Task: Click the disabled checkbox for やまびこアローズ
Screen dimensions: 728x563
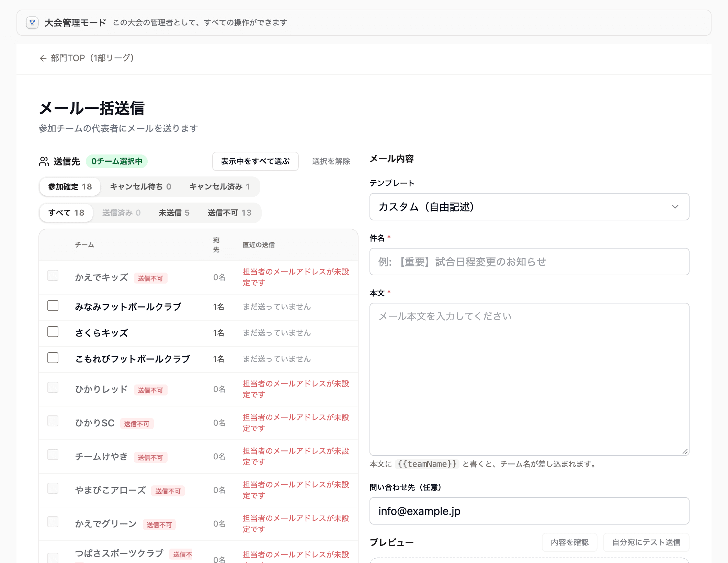Action: (x=53, y=488)
